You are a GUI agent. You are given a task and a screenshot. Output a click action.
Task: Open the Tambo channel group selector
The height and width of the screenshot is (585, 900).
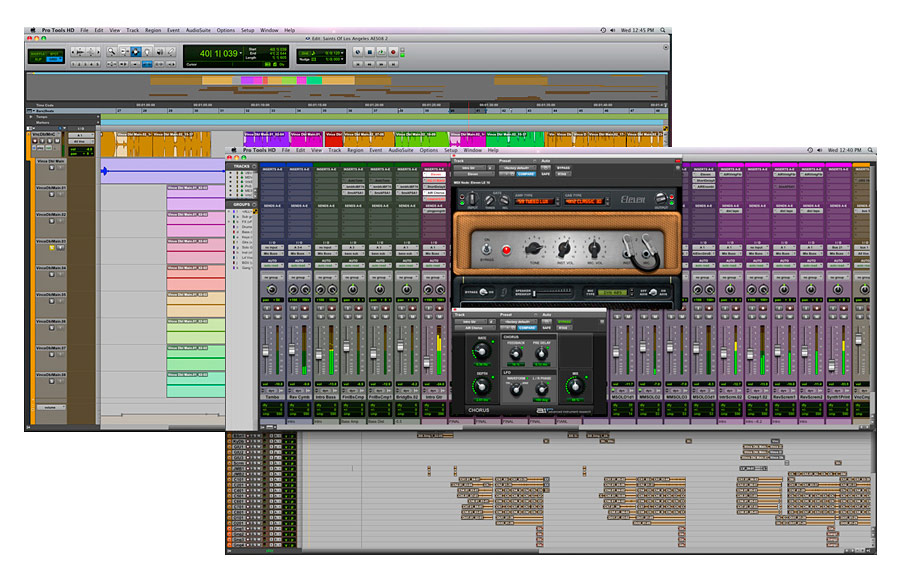pos(272,277)
